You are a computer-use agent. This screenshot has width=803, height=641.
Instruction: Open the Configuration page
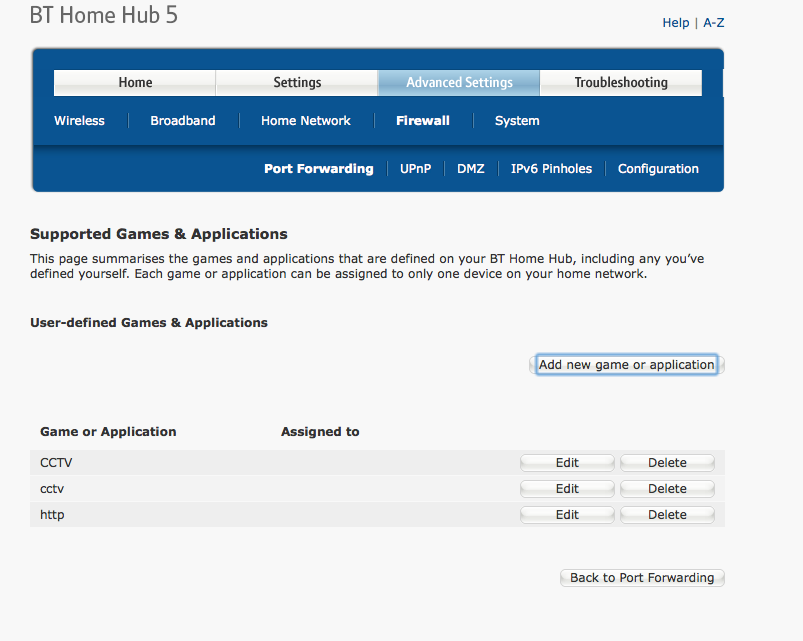[657, 168]
